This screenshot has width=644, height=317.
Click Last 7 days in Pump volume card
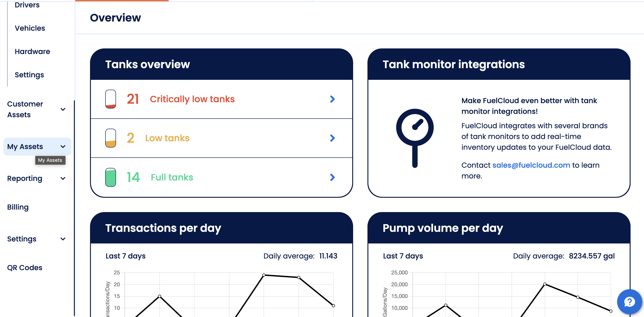click(403, 256)
